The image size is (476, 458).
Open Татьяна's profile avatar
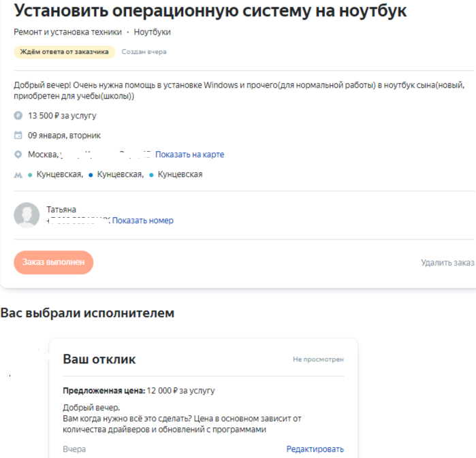pyautogui.click(x=27, y=215)
